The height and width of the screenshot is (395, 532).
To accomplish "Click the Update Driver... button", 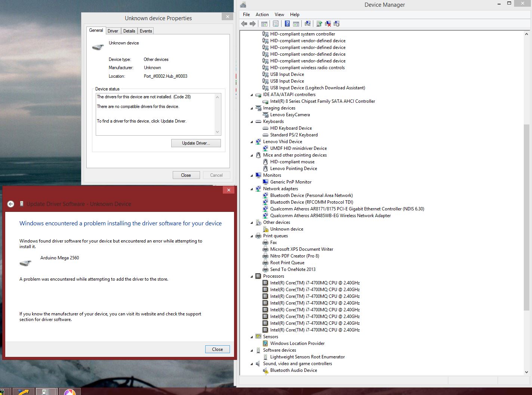I will click(x=196, y=143).
